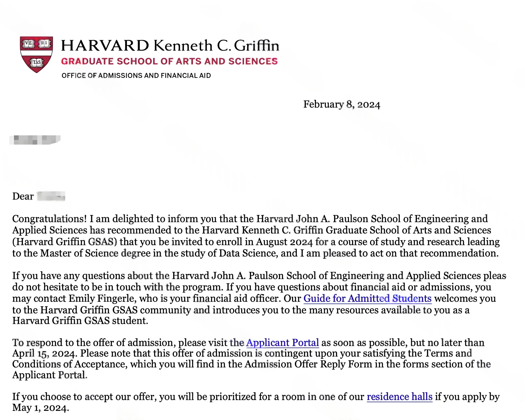Screen dimensions: 525x420
Task: Click the HARVARD Kenneth C. Griffin letterhead title
Action: (170, 45)
